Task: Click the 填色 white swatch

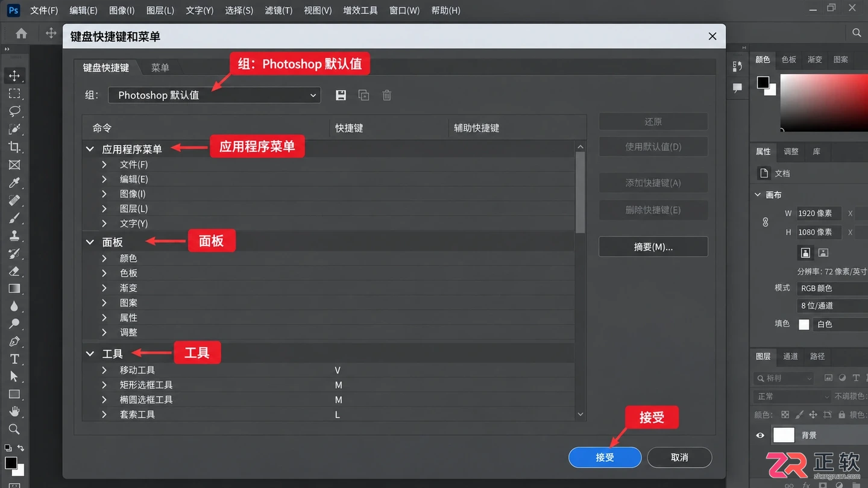Action: (804, 324)
